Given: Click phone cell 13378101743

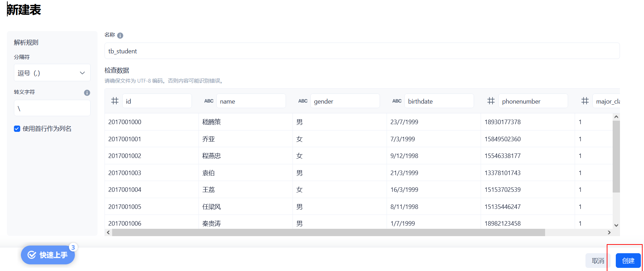Looking at the screenshot, I should pyautogui.click(x=528, y=173).
